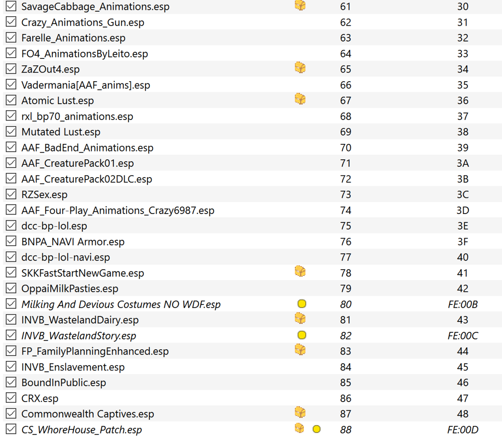Toggle CRX.esp checkbox

[11, 398]
